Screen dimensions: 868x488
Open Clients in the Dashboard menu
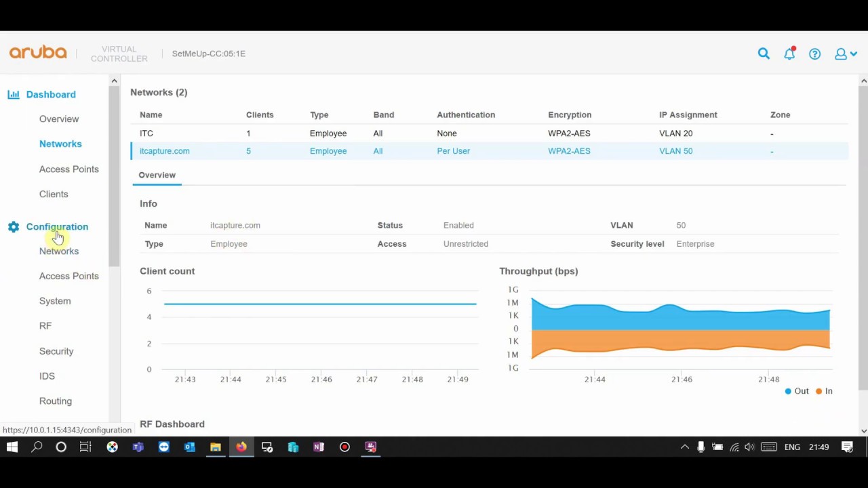[54, 194]
